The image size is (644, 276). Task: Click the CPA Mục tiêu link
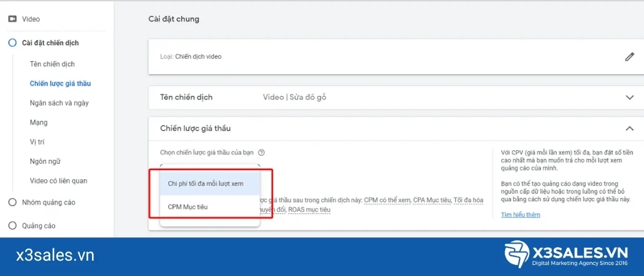point(432,200)
